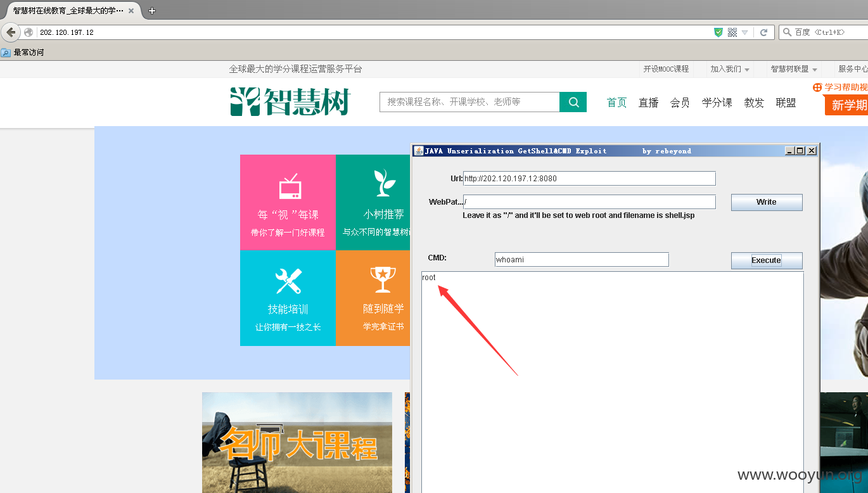868x493 pixels.
Task: Go to 学分课 navigation item
Action: [x=717, y=103]
